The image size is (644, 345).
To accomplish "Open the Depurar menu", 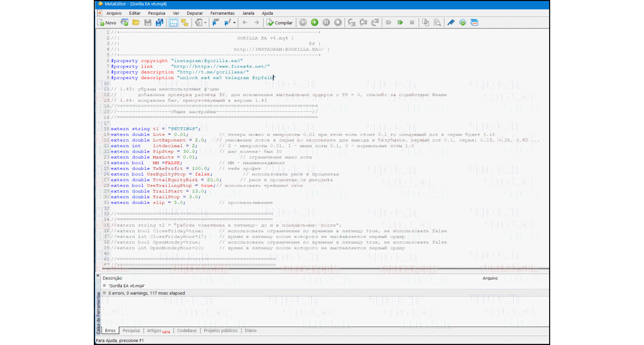I will pos(195,13).
